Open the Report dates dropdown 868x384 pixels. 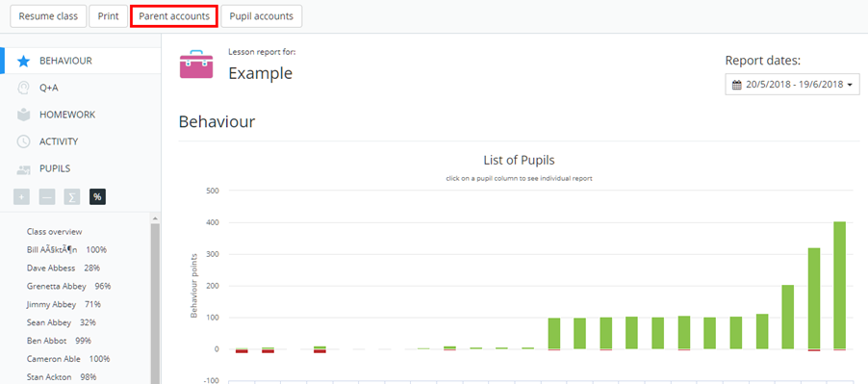tap(792, 85)
